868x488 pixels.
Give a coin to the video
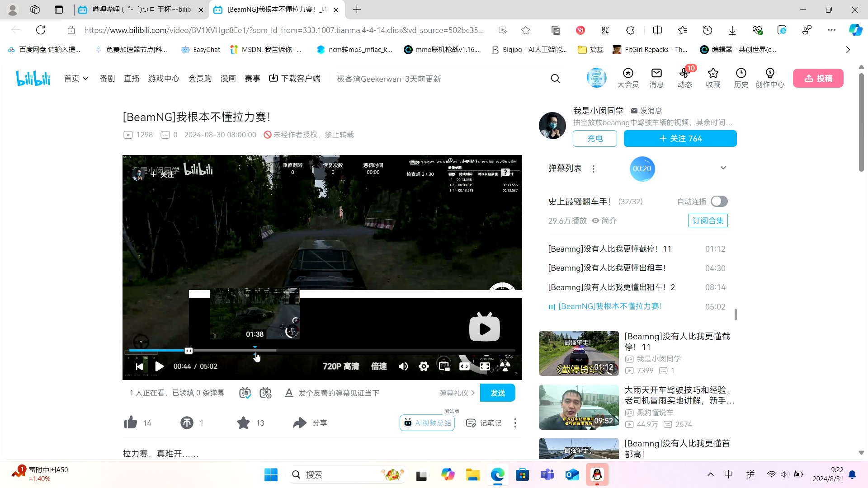[187, 422]
